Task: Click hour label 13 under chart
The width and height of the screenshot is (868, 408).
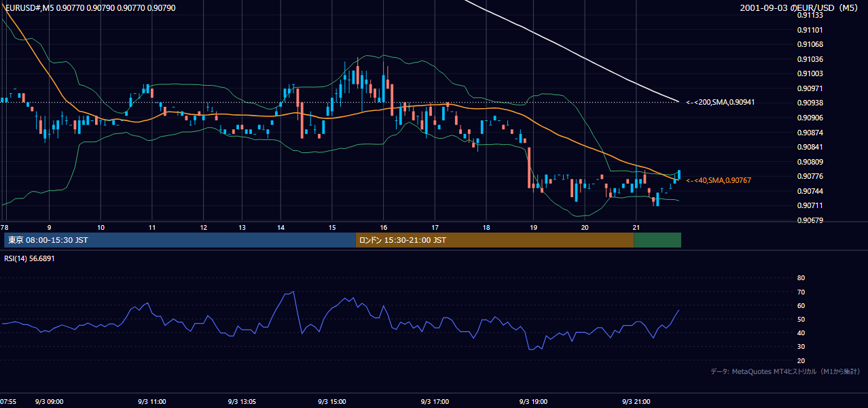Action: [242, 227]
